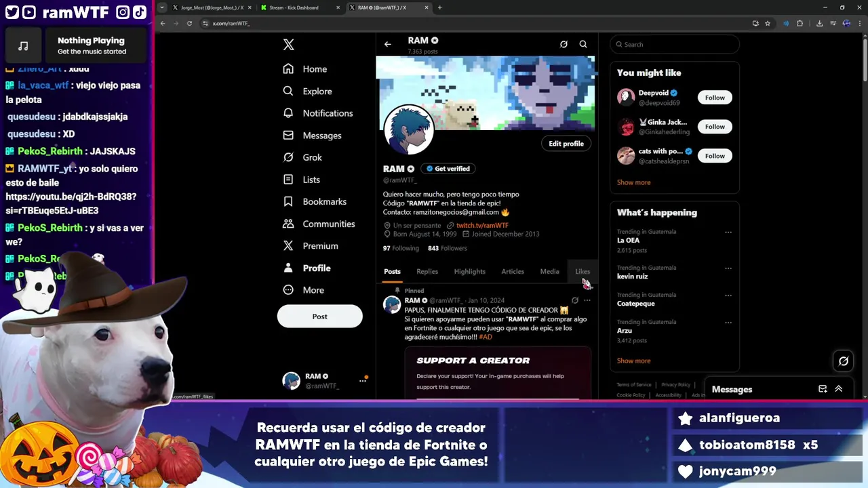Open the pixel-art profile banner image

[486, 93]
